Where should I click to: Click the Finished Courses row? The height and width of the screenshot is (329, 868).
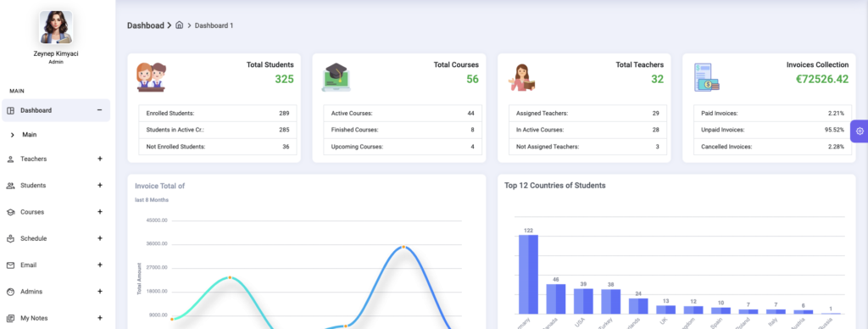pyautogui.click(x=403, y=130)
